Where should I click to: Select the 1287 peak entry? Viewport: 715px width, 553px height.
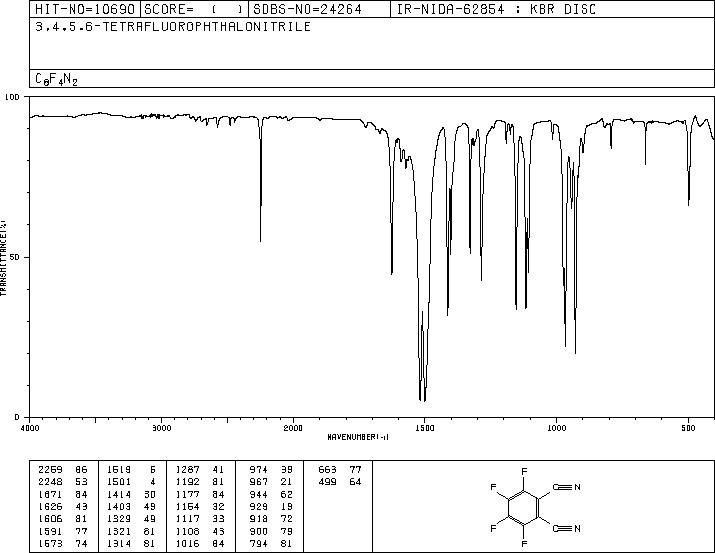pos(200,470)
